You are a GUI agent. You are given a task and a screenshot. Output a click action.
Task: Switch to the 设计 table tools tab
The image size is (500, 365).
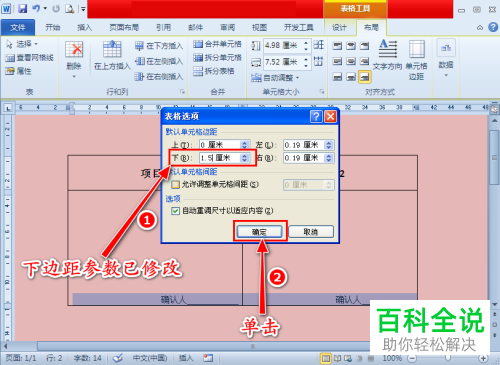(339, 27)
